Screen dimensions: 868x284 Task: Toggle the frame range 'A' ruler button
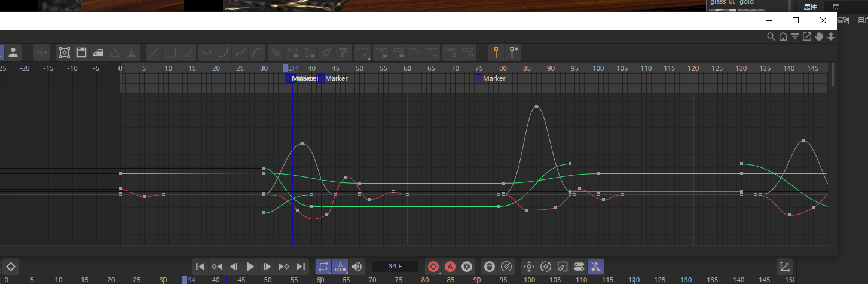[340, 267]
